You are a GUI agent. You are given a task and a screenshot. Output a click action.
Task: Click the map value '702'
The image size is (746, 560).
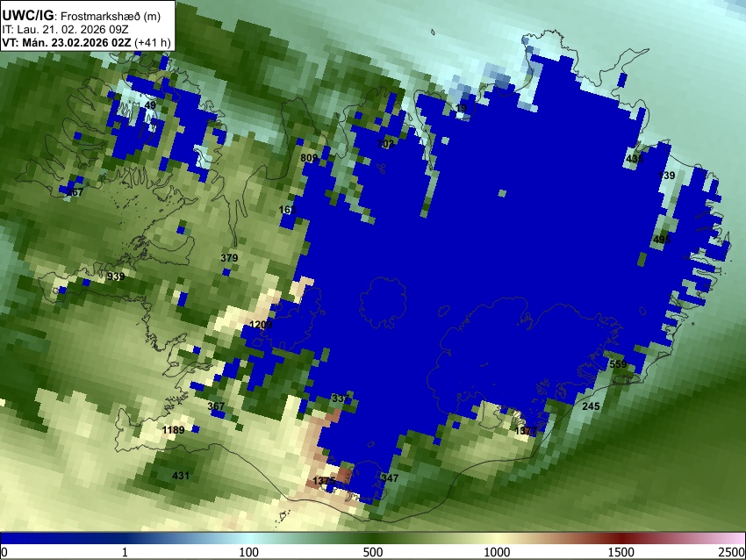pyautogui.click(x=385, y=144)
